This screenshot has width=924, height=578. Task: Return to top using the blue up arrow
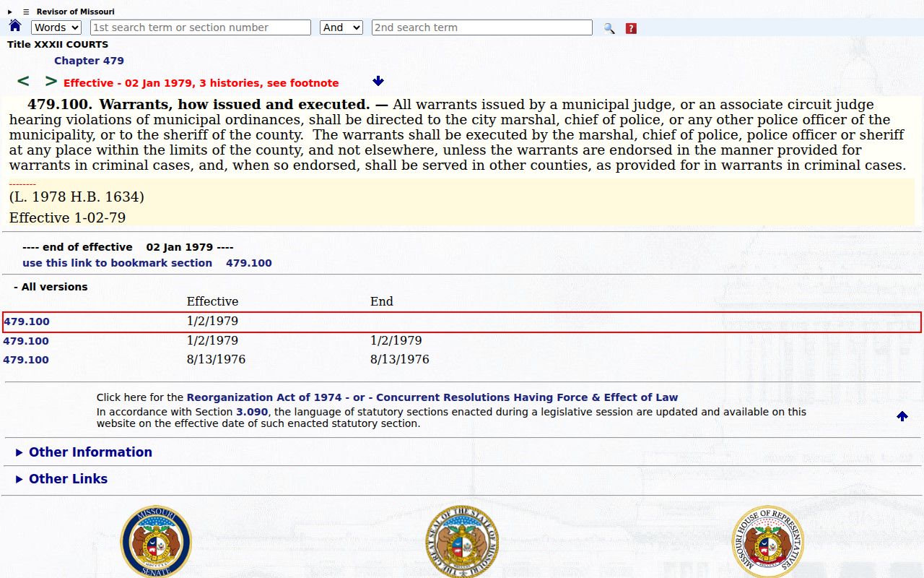point(902,416)
